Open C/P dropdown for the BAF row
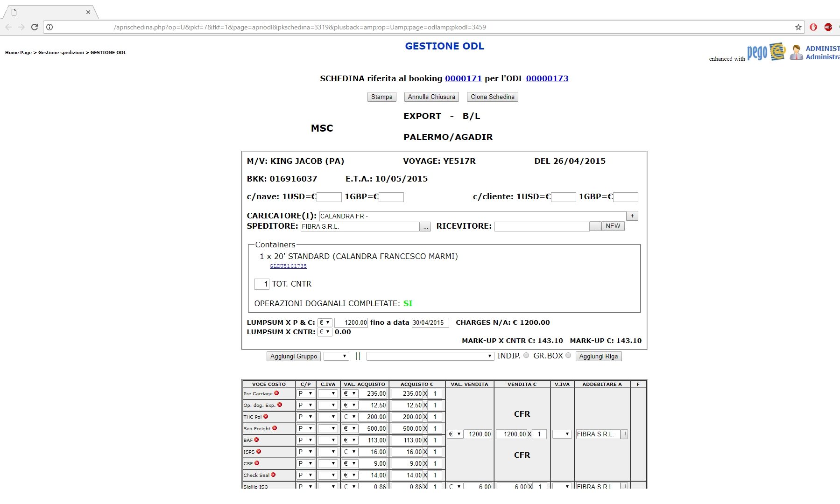840x504 pixels. 305,440
